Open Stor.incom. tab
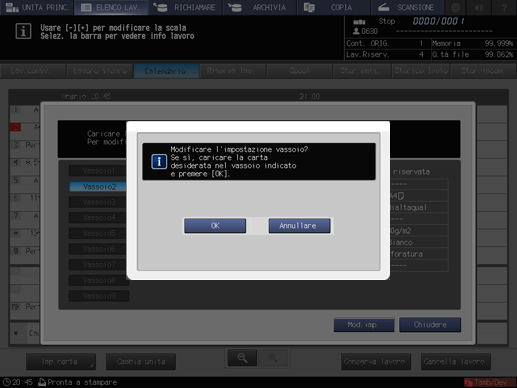This screenshot has width=517, height=388. pyautogui.click(x=483, y=71)
